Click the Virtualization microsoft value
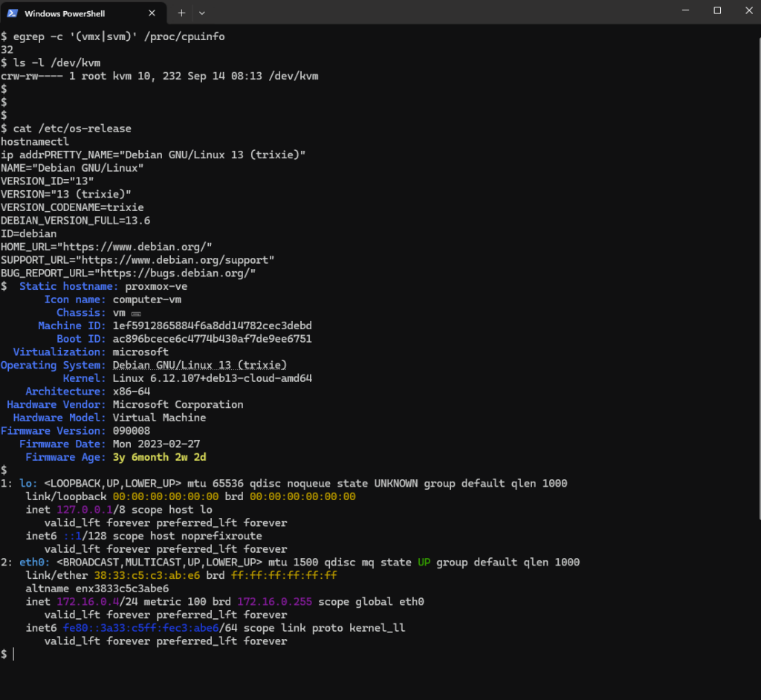Image resolution: width=761 pixels, height=700 pixels. click(140, 352)
